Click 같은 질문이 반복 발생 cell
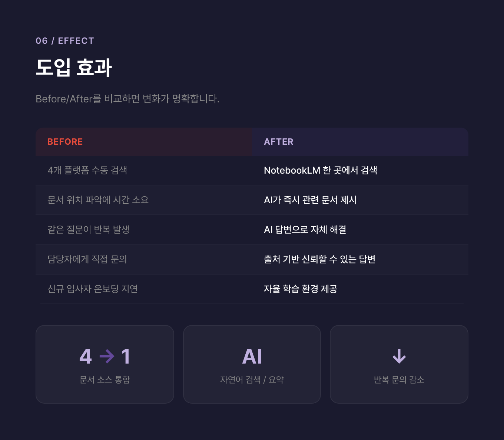Image resolution: width=504 pixels, height=440 pixels. coord(89,230)
